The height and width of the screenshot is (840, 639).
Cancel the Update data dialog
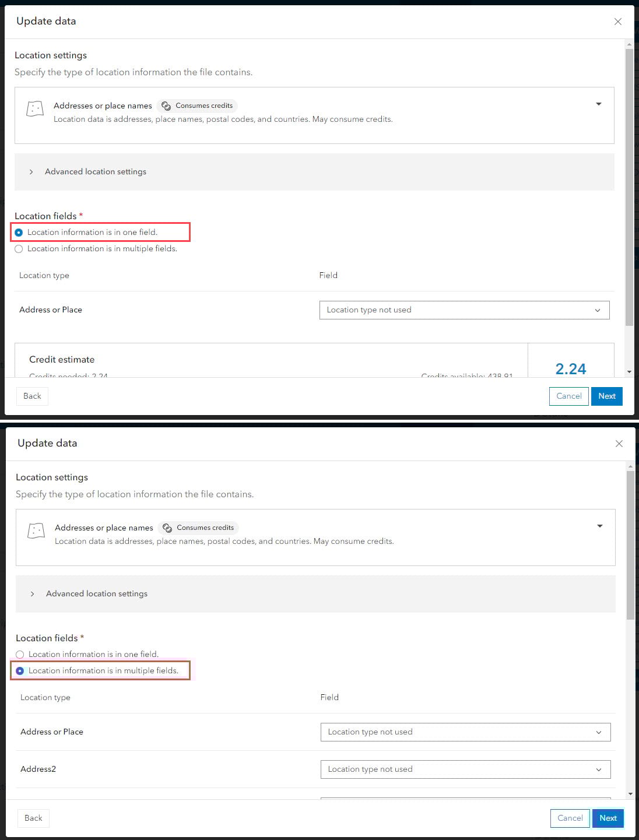[568, 396]
